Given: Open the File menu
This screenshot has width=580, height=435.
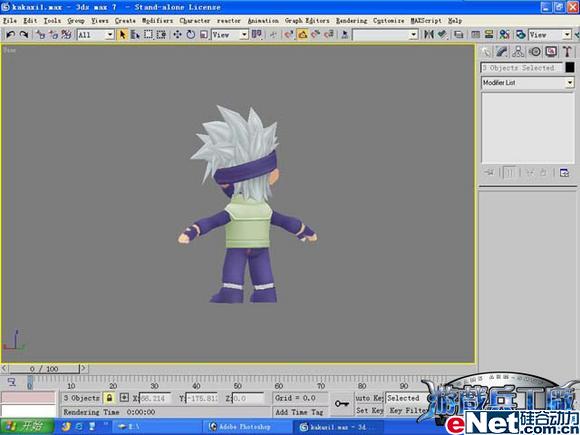Looking at the screenshot, I should pos(10,21).
